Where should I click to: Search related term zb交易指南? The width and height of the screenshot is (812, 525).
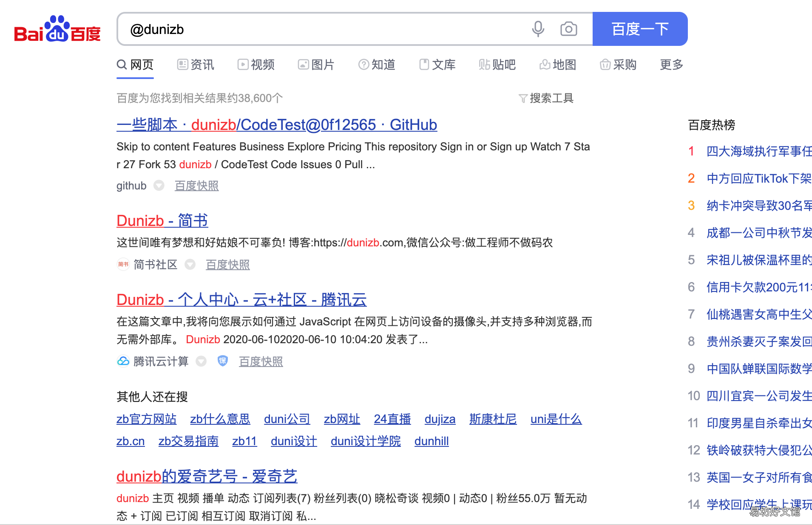(188, 441)
